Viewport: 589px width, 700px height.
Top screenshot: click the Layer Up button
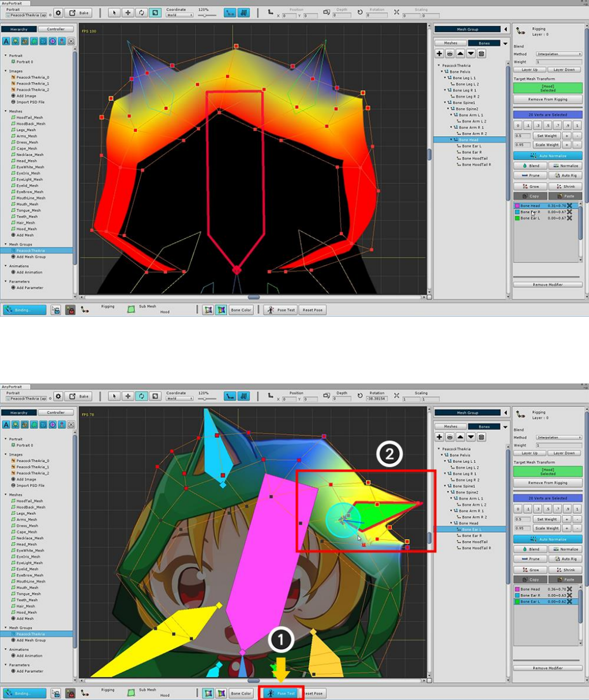pos(530,70)
